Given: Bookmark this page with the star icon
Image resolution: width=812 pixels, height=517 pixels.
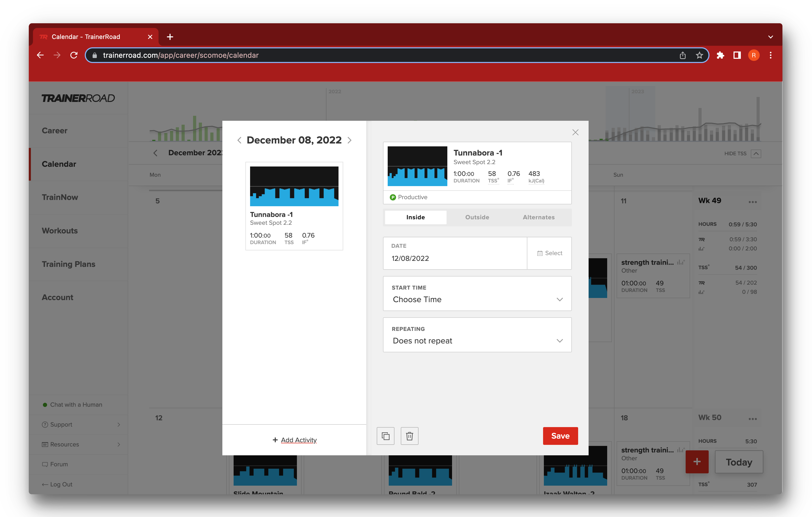Looking at the screenshot, I should (x=699, y=55).
